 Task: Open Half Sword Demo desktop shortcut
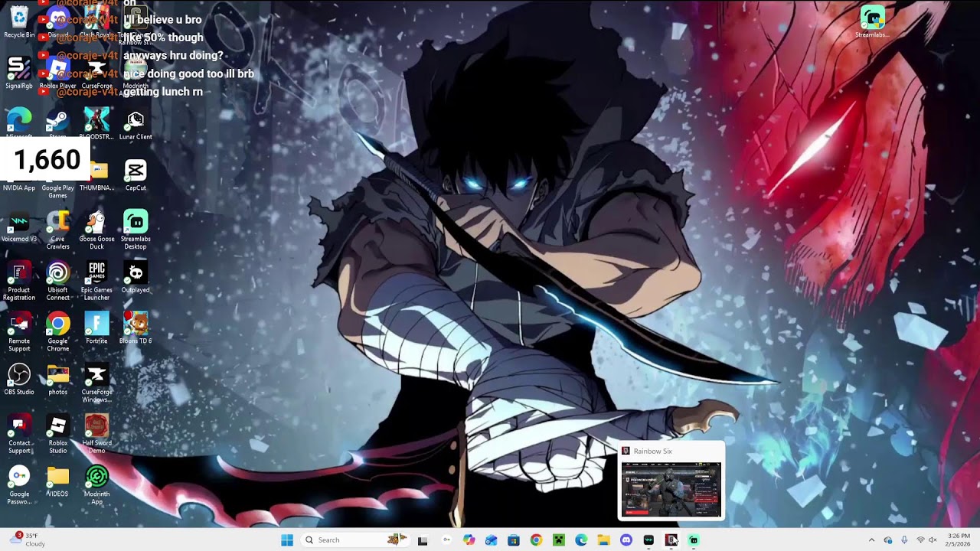coord(96,435)
